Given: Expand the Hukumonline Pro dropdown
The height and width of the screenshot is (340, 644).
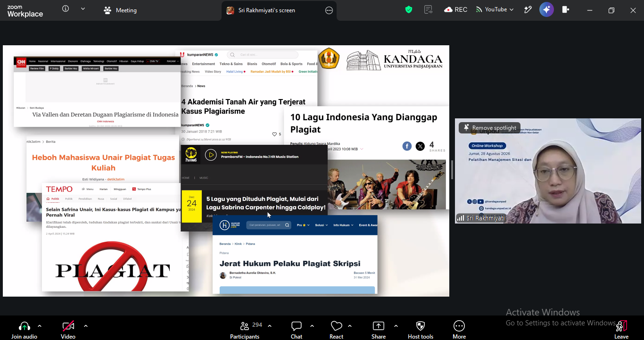Looking at the screenshot, I should (x=303, y=225).
